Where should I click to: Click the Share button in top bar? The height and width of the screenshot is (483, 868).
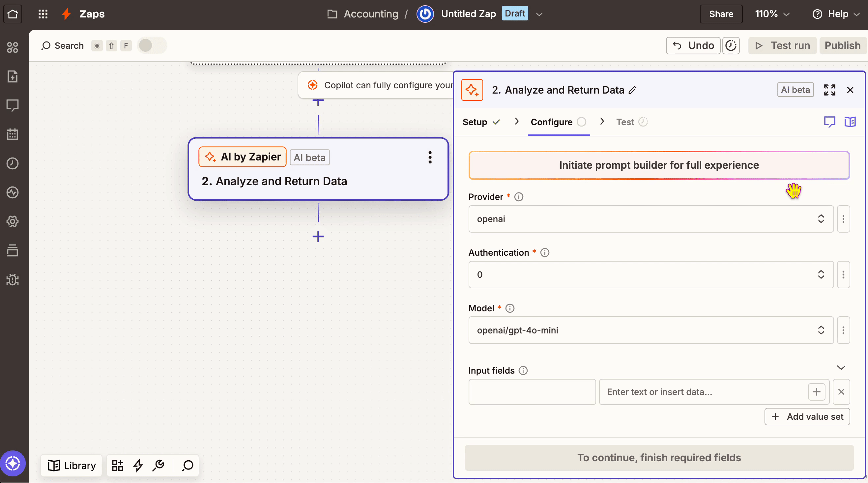click(x=721, y=14)
